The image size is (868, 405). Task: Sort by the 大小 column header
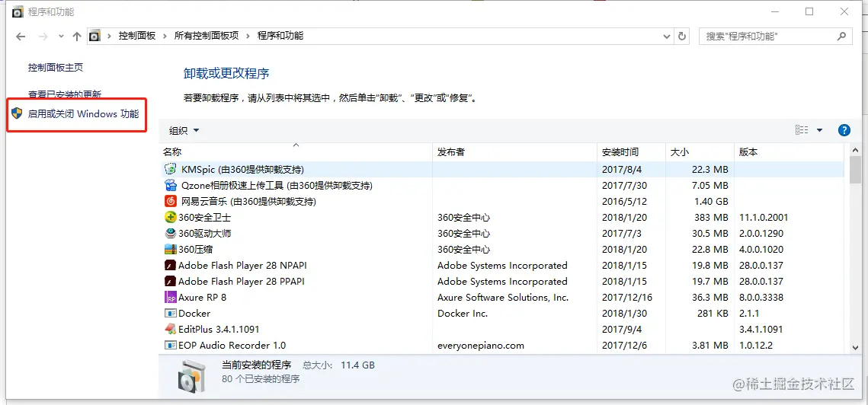click(x=700, y=151)
